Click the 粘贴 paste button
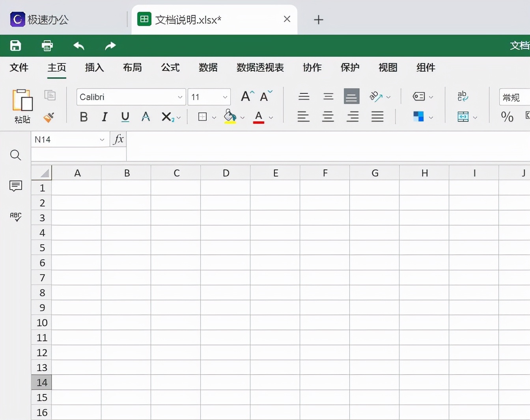The width and height of the screenshot is (530, 420). [x=22, y=106]
